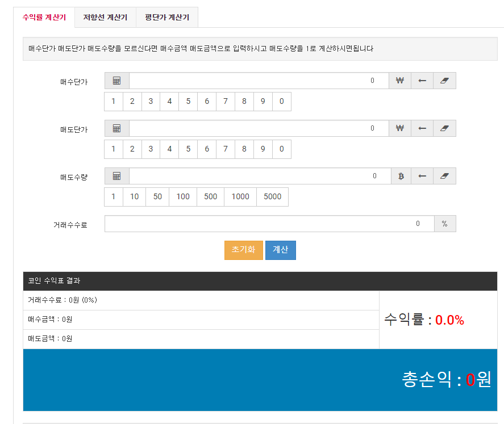Click calculator icon beside 매수단가 field
Screen dimensions: 504x424
(x=116, y=81)
